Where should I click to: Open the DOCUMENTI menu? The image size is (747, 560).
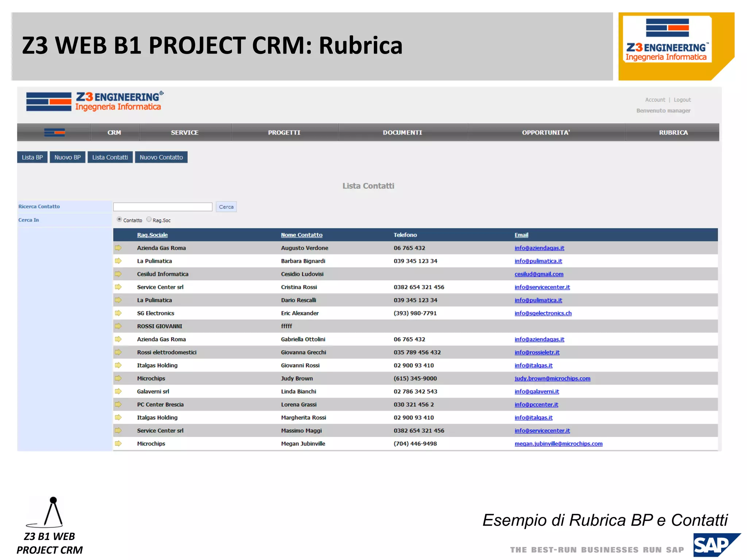[x=402, y=132]
